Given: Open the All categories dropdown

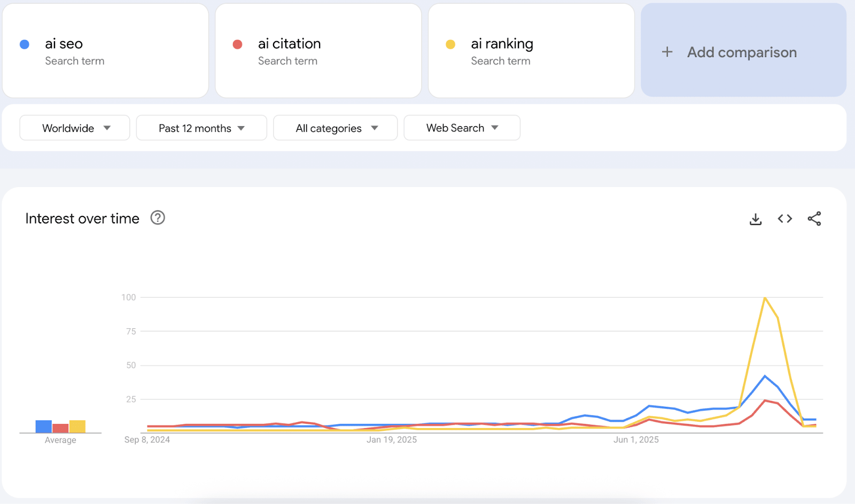Looking at the screenshot, I should point(336,128).
